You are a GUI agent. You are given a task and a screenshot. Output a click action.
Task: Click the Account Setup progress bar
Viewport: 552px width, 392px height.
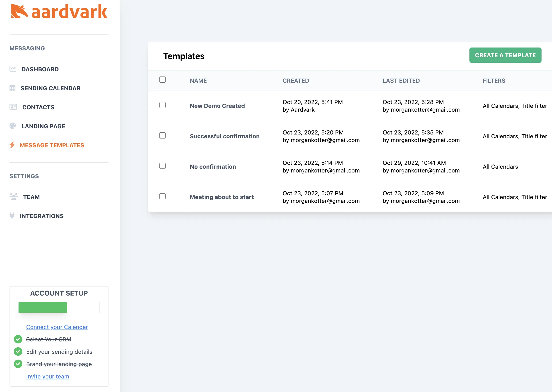tap(59, 307)
